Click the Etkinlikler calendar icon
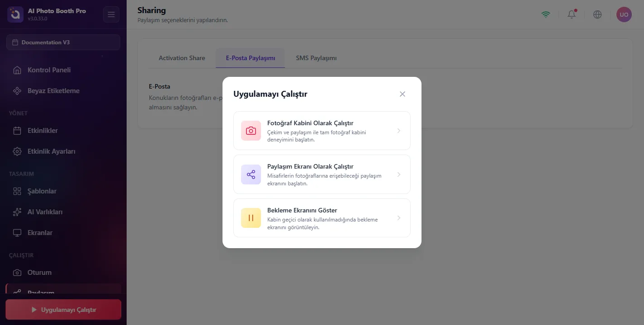This screenshot has height=325, width=644. tap(17, 131)
